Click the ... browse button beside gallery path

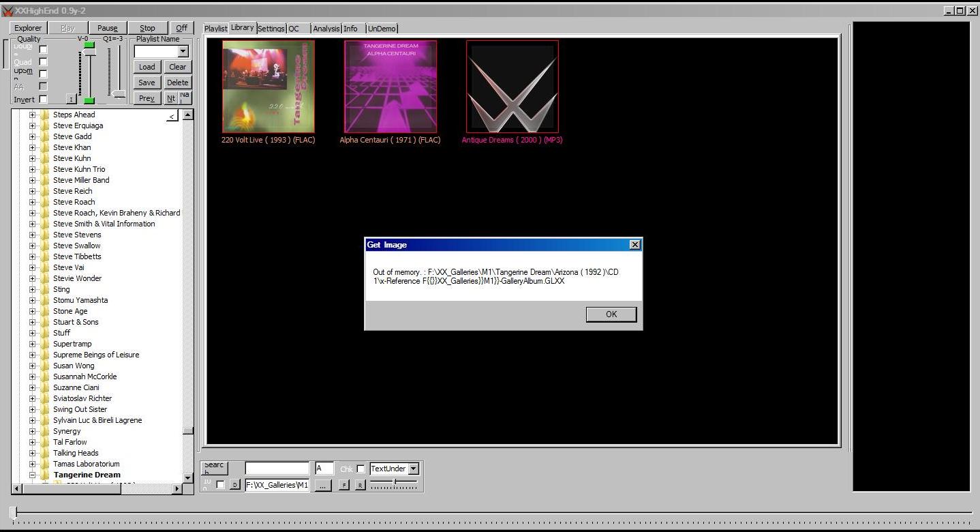[x=322, y=485]
